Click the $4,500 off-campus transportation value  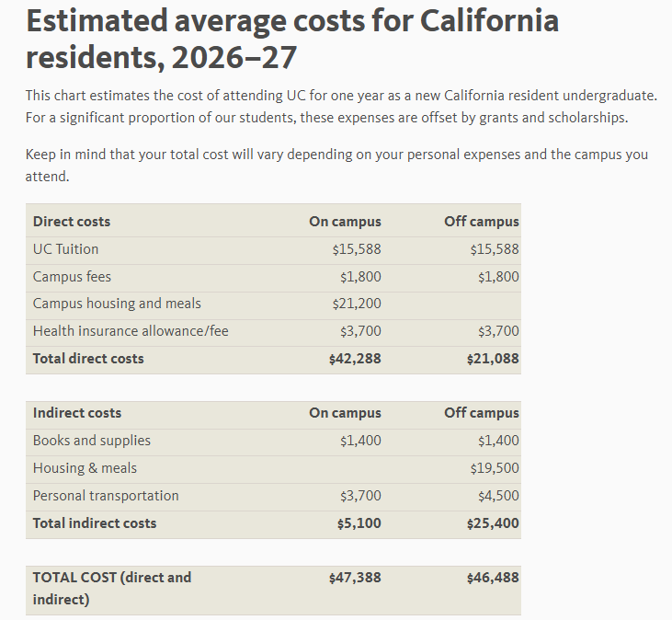(x=498, y=496)
